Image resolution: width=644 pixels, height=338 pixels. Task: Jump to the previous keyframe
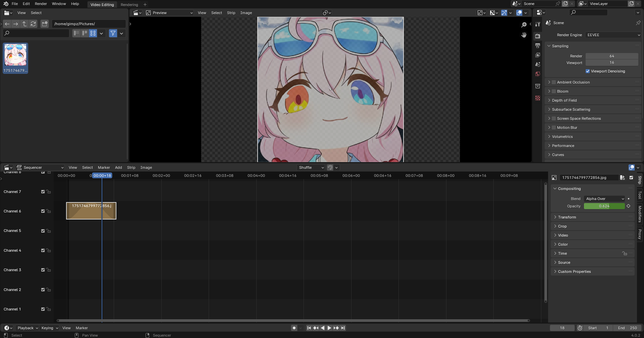coord(316,328)
